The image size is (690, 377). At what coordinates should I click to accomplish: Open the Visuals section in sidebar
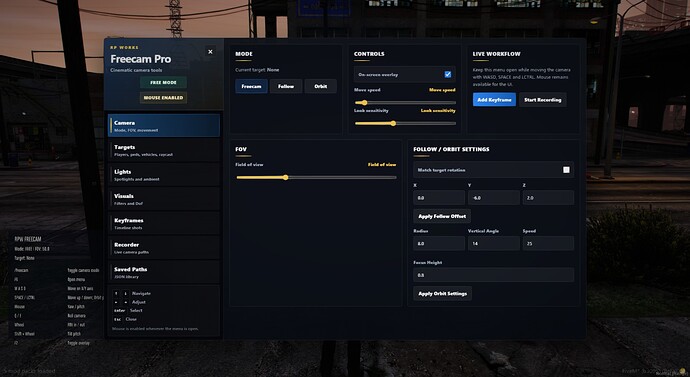(x=164, y=199)
